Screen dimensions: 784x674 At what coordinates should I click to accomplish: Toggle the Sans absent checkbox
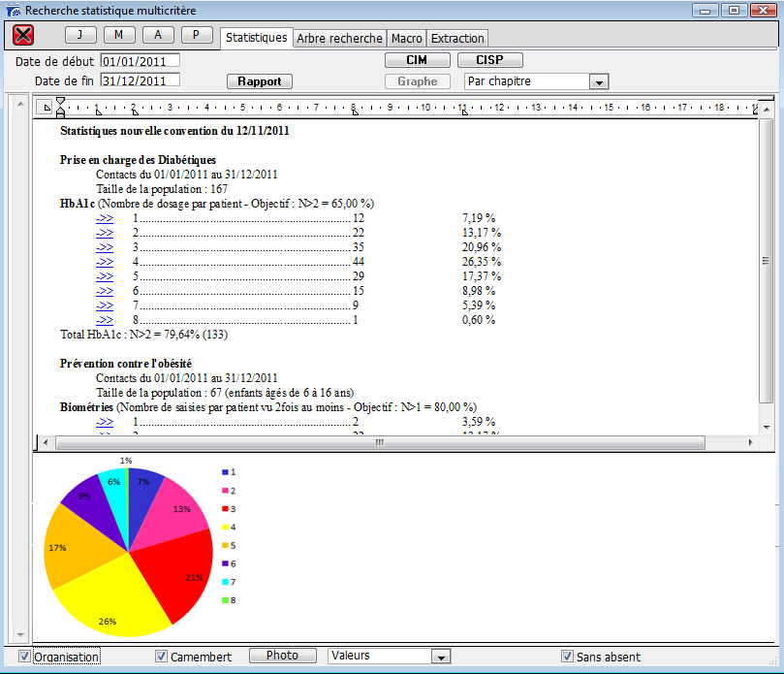tap(568, 657)
